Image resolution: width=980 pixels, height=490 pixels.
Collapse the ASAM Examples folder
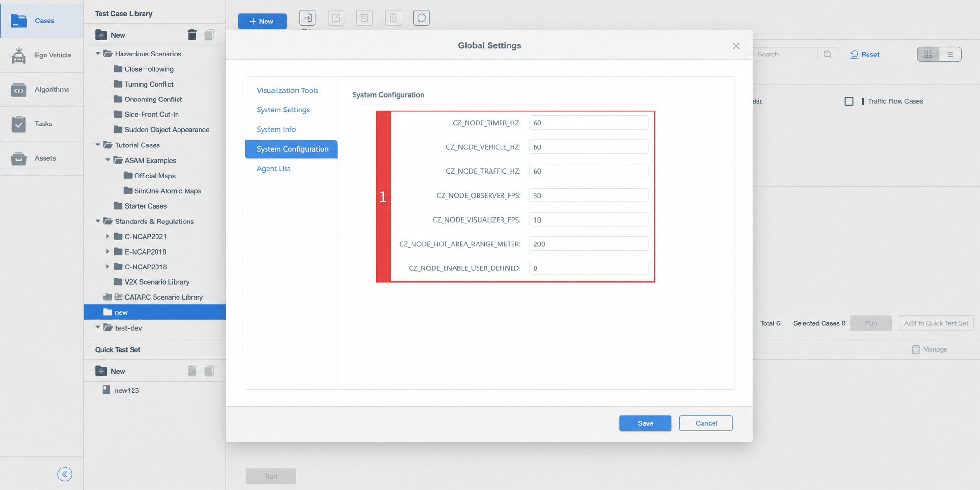pyautogui.click(x=108, y=160)
